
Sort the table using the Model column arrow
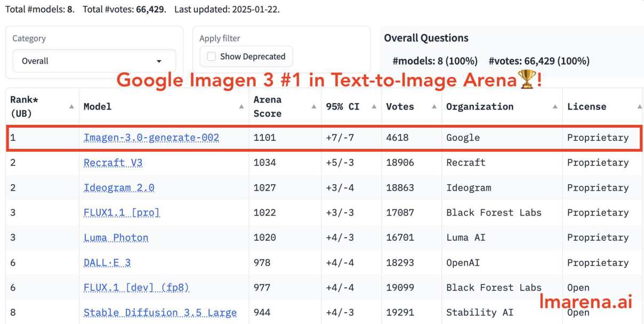(x=241, y=107)
